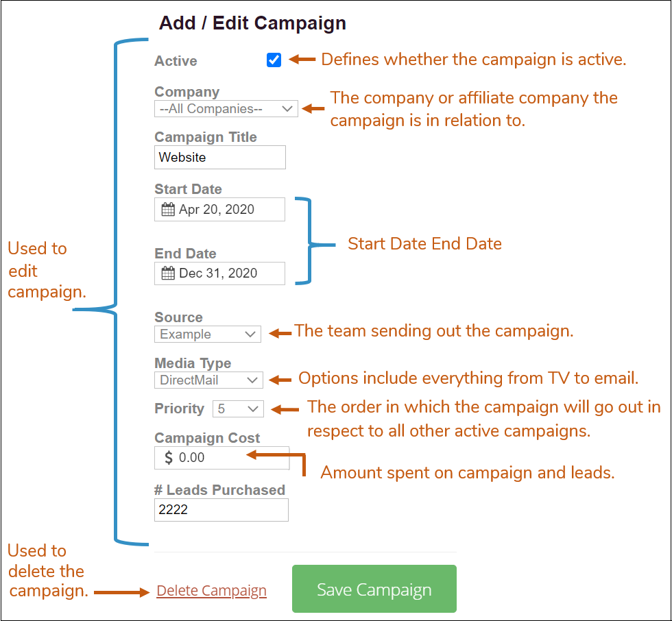Viewport: 672px width, 621px height.
Task: Click the Campaign Title field containing Website
Action: pyautogui.click(x=219, y=157)
